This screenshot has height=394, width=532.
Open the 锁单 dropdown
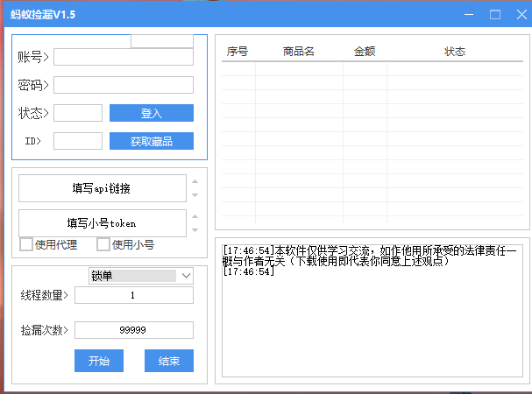tap(141, 276)
